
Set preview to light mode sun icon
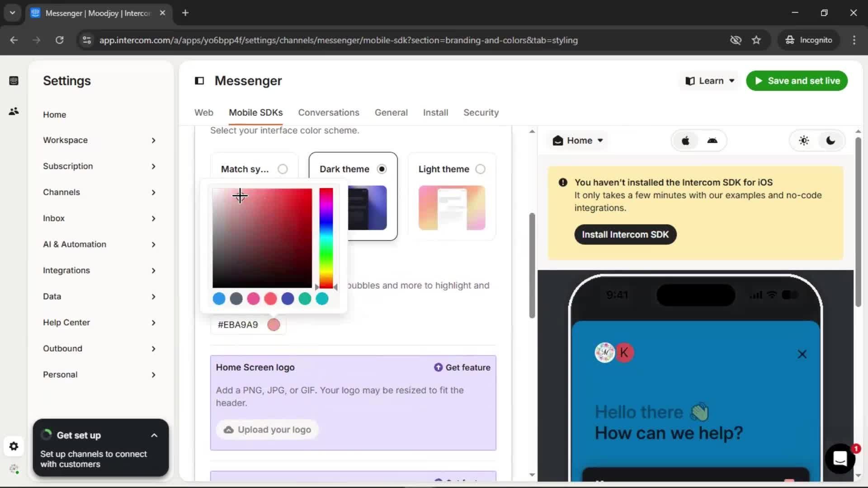[804, 141]
